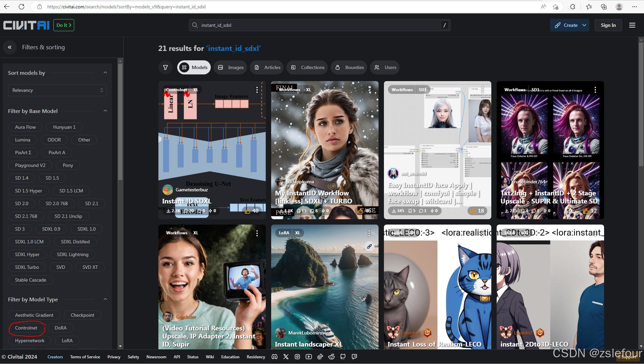Viewport: 644px width, 364px height.
Task: Open the filter funnel icon button
Action: tap(165, 67)
